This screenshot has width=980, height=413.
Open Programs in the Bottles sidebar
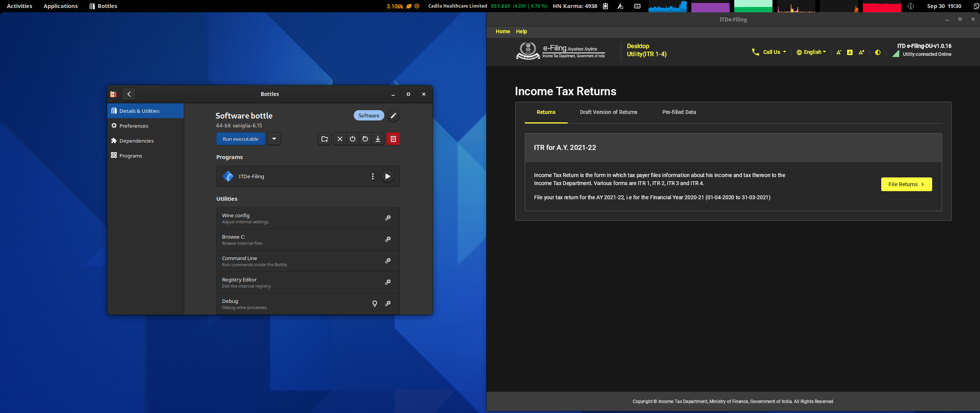pyautogui.click(x=145, y=156)
